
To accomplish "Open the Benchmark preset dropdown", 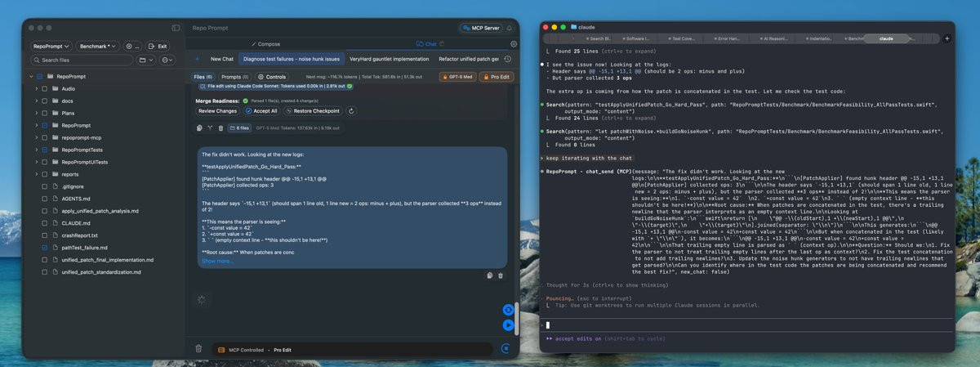I will [98, 47].
